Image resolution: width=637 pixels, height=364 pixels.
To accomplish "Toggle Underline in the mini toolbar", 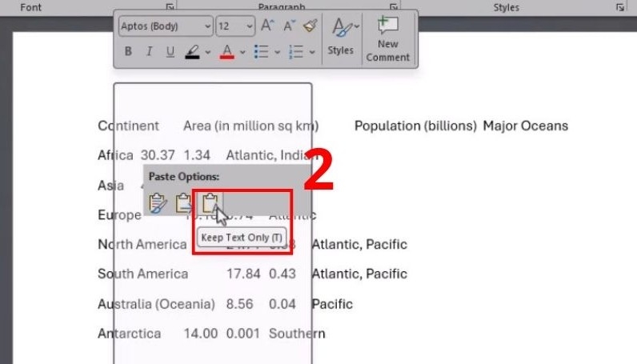I will 170,51.
